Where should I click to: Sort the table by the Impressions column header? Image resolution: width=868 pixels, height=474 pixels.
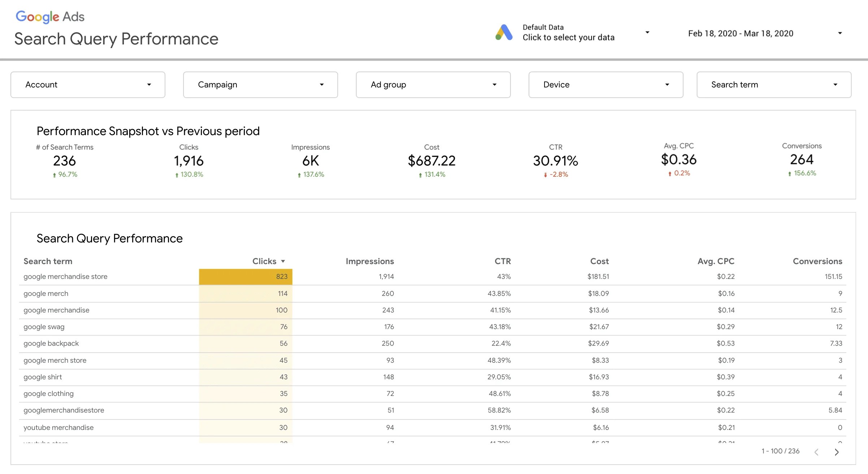pyautogui.click(x=370, y=261)
